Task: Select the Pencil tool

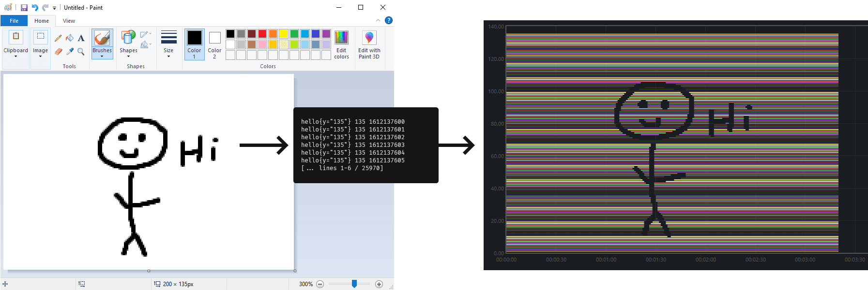Action: [58, 38]
